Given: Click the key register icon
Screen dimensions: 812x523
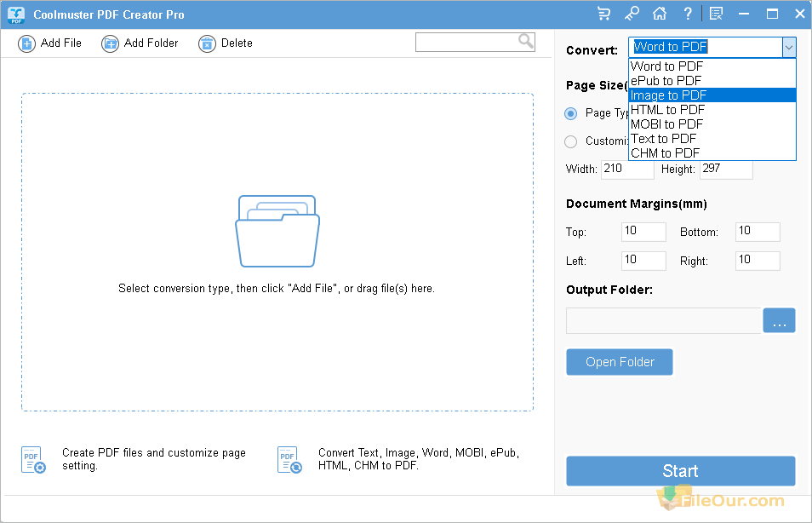Looking at the screenshot, I should point(632,14).
